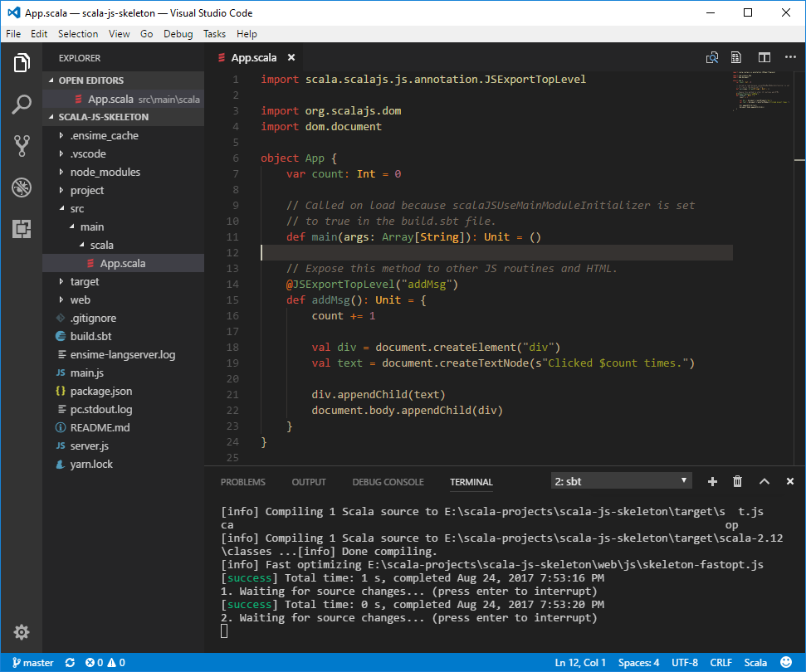This screenshot has width=806, height=672.
Task: Open the Go menu
Action: pyautogui.click(x=146, y=34)
